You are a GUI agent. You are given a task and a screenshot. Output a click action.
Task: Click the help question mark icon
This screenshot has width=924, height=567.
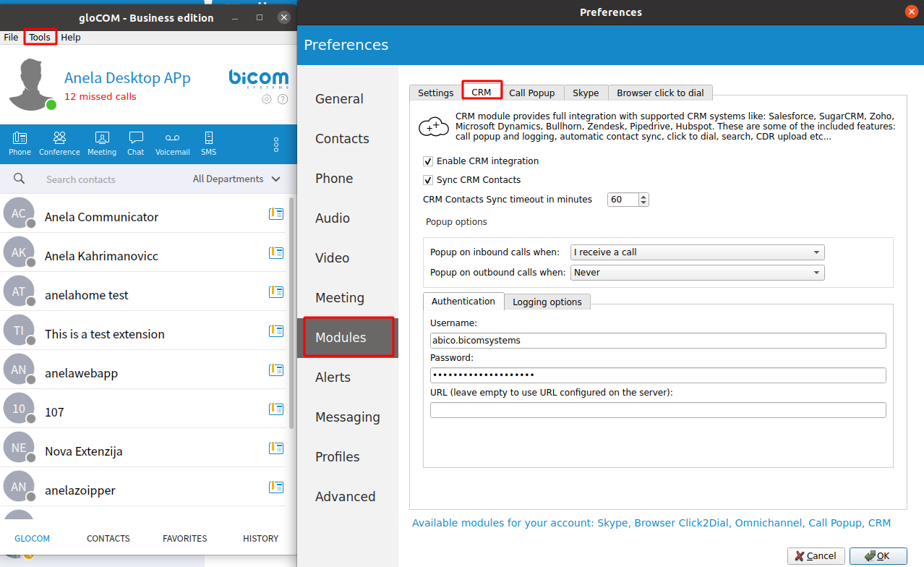point(283,99)
